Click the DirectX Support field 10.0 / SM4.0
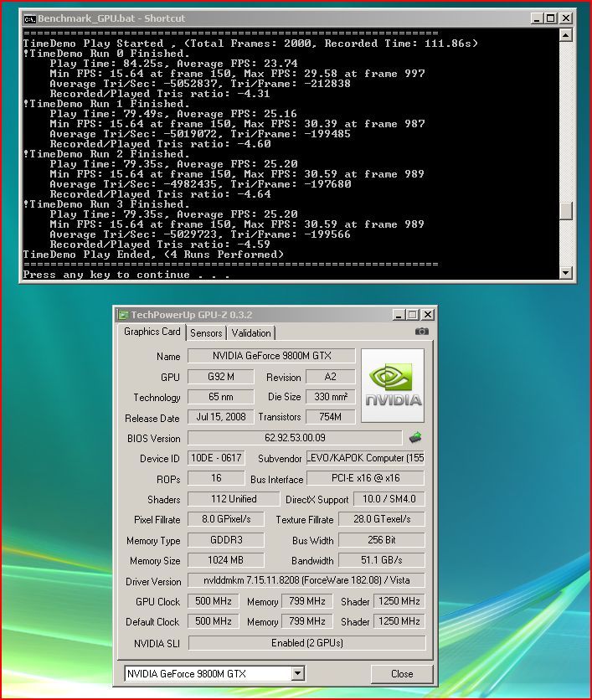The height and width of the screenshot is (700, 592). [389, 499]
